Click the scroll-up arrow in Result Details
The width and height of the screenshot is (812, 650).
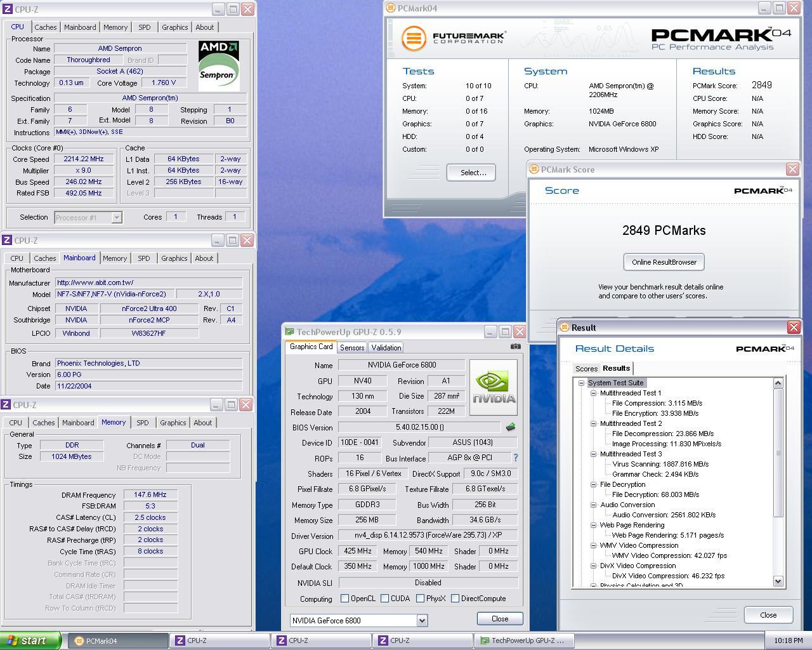[778, 383]
